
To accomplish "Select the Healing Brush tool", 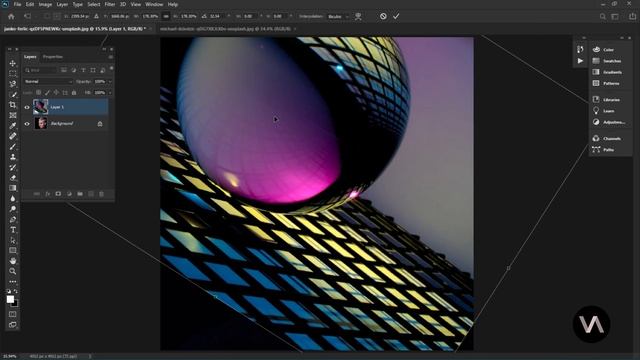I will point(13,136).
